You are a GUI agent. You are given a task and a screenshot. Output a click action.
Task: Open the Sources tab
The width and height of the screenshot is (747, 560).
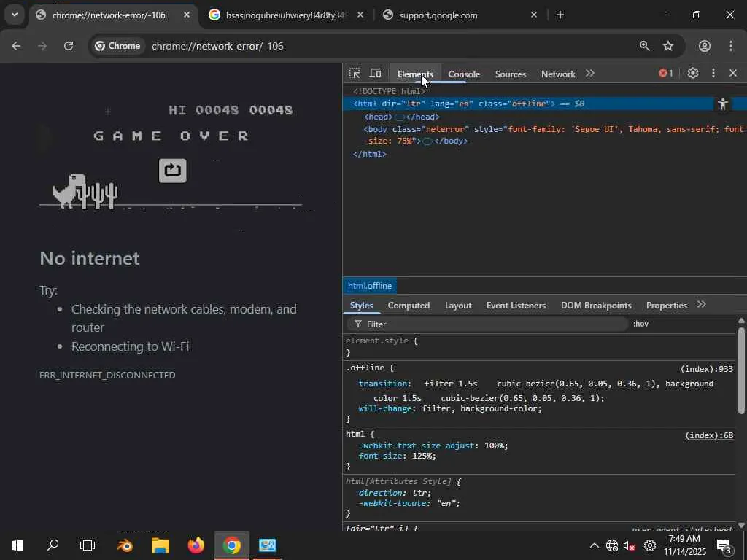pos(510,74)
